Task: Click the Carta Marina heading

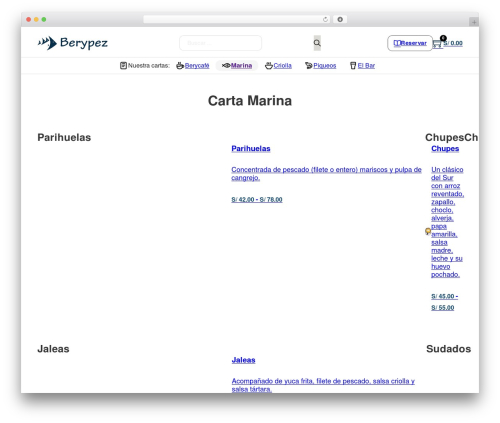Action: pyautogui.click(x=250, y=101)
